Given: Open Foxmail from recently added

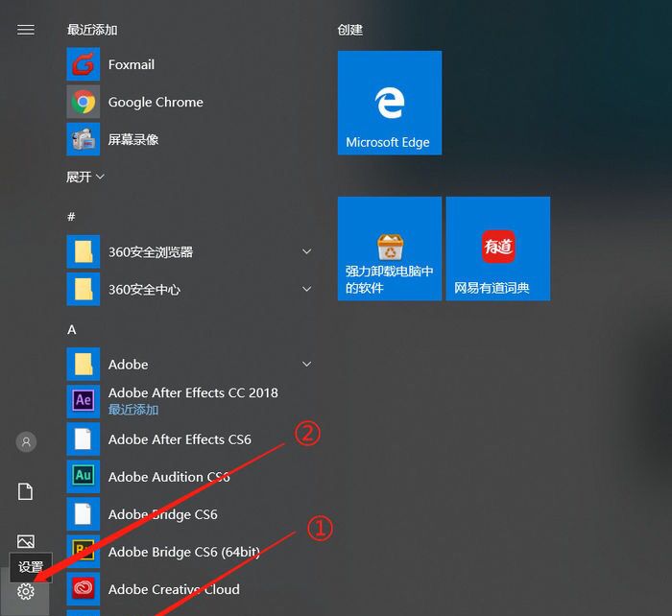Looking at the screenshot, I should pyautogui.click(x=84, y=64).
